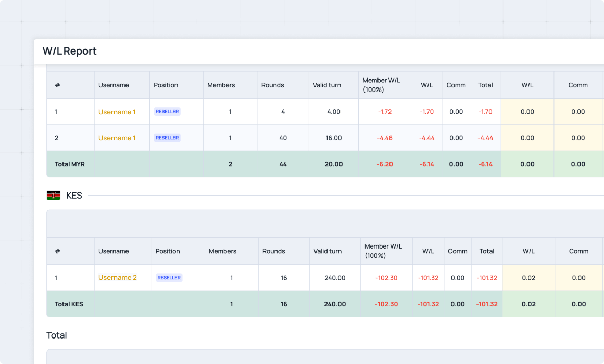Screen dimensions: 604x364
Task: Click the -102.30 Member W/L value for Username 2
Action: [386, 278]
